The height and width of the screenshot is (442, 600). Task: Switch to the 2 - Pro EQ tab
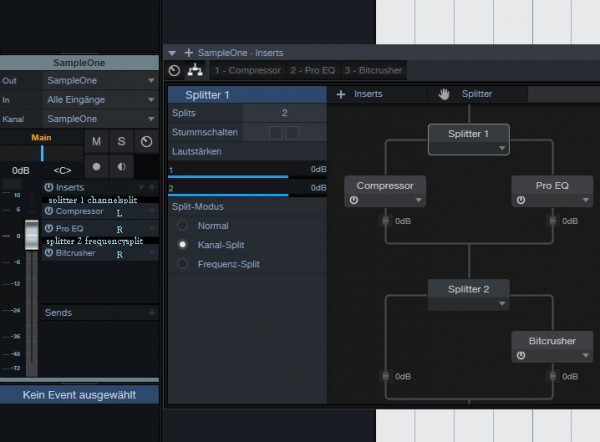[313, 70]
